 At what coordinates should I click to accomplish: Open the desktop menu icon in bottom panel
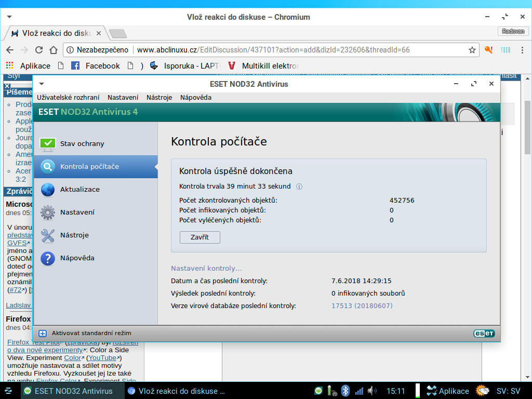(x=8, y=391)
